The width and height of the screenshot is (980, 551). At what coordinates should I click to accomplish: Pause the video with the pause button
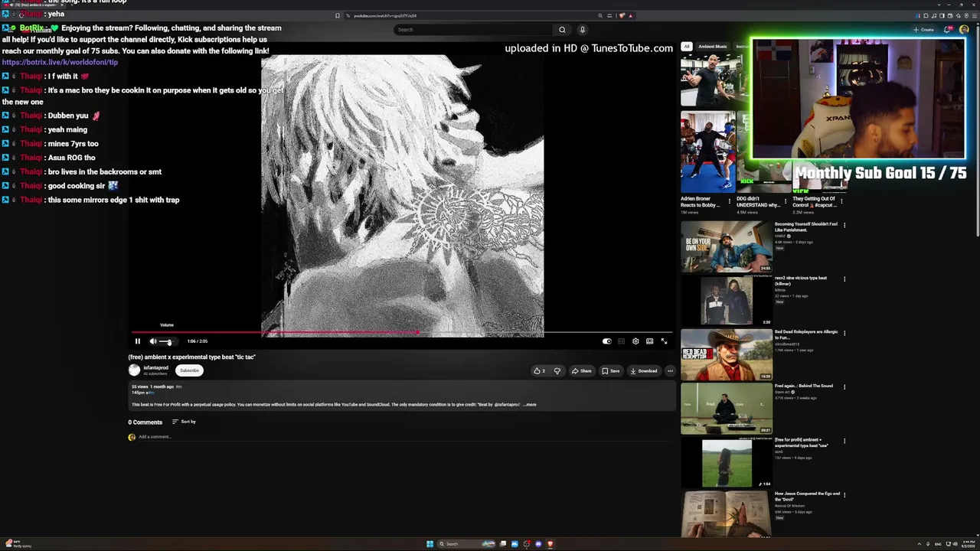click(138, 341)
